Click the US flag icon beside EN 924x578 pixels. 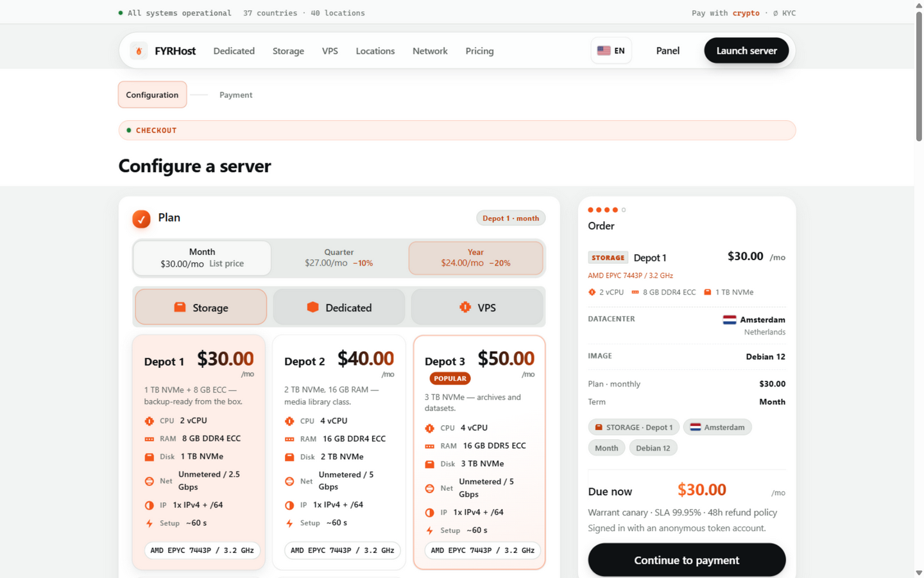(604, 51)
